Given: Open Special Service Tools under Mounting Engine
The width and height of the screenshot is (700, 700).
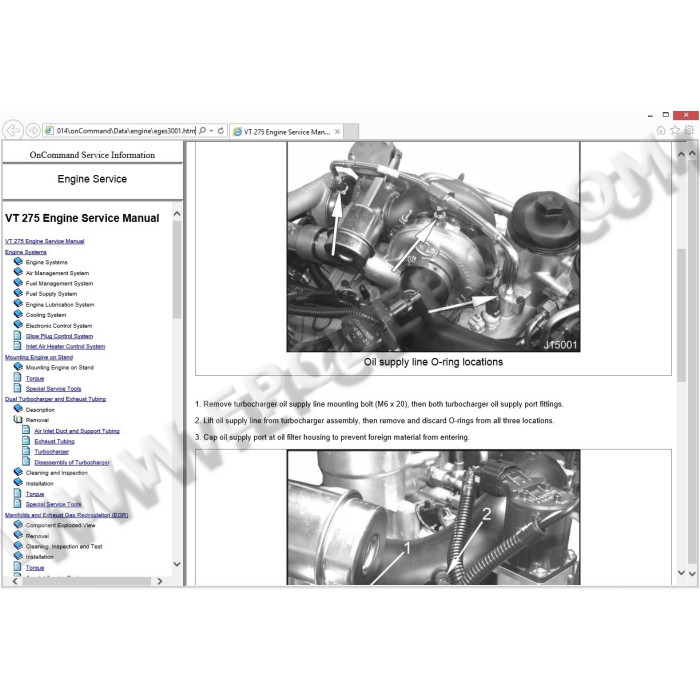Looking at the screenshot, I should (x=53, y=388).
